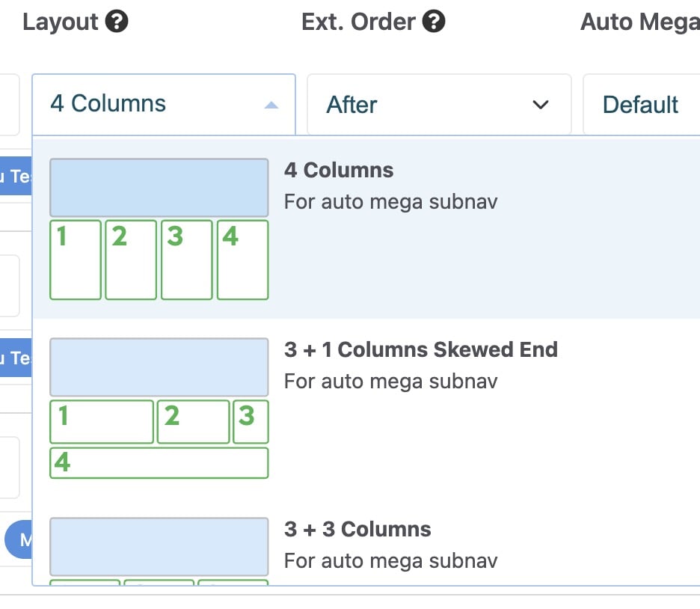Click the 3 + 1 Skewed End thumbnail
This screenshot has width=700, height=609.
[159, 408]
